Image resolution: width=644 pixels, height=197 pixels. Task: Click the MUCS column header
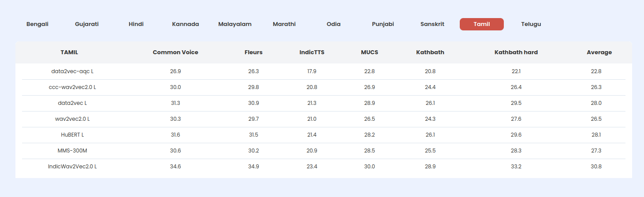point(369,52)
